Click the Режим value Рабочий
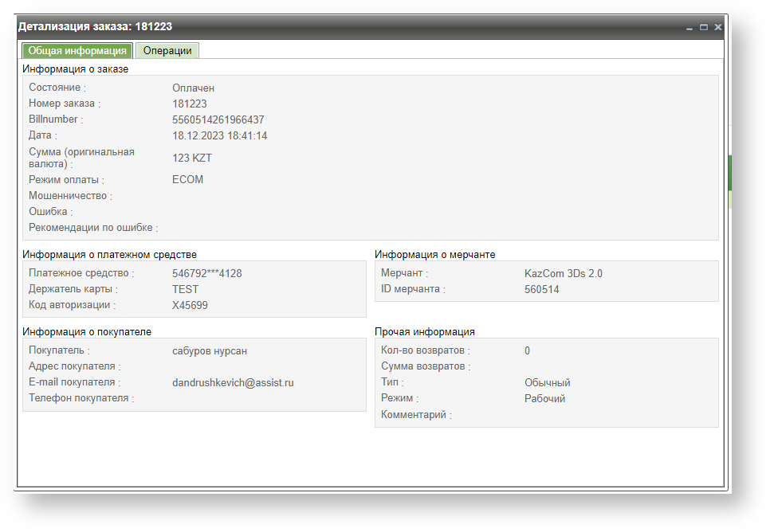 [544, 398]
